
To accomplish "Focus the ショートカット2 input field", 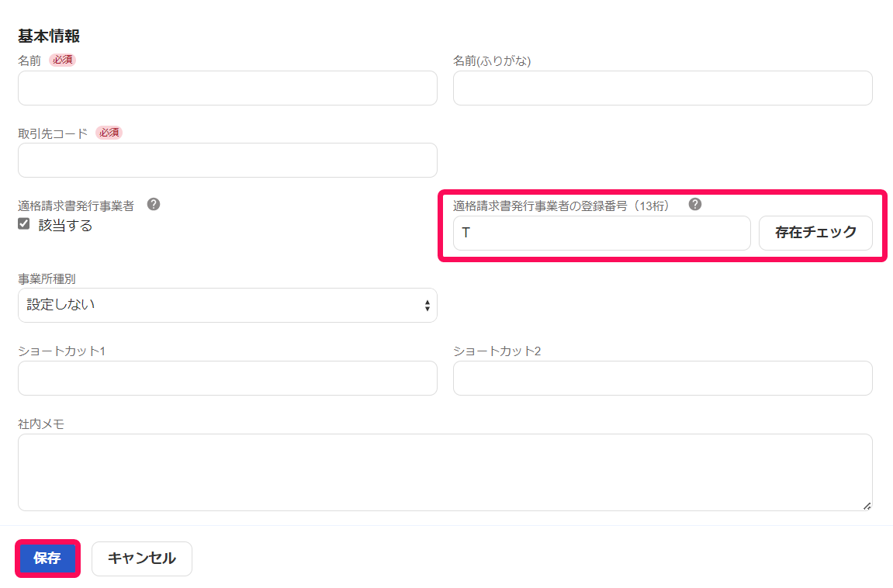I will (x=663, y=378).
